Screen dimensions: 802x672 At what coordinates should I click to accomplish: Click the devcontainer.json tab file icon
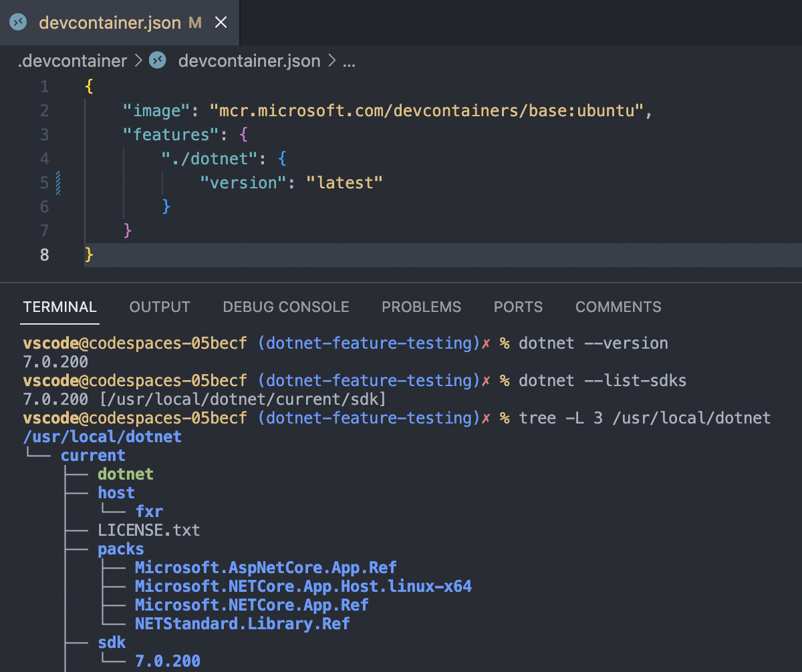[18, 21]
